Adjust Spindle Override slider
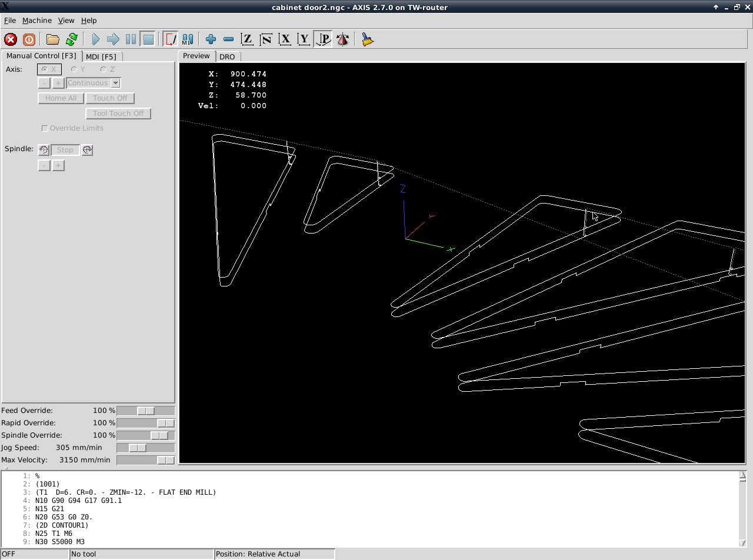Viewport: 753px width, 560px height. click(x=146, y=435)
